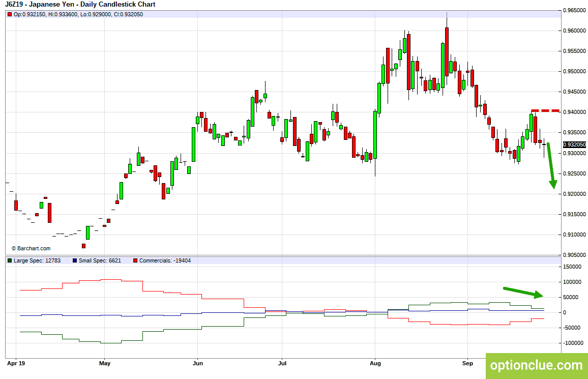Click the red OHLC legend square
Image resolution: width=588 pixels, height=379 pixels.
10,15
